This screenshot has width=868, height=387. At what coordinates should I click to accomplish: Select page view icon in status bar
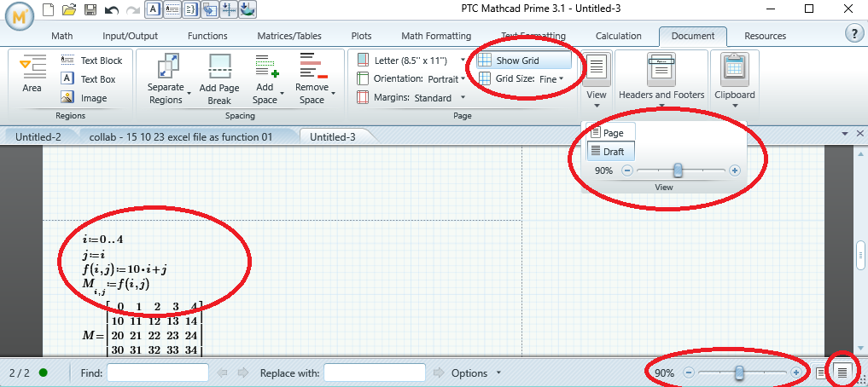(x=820, y=373)
